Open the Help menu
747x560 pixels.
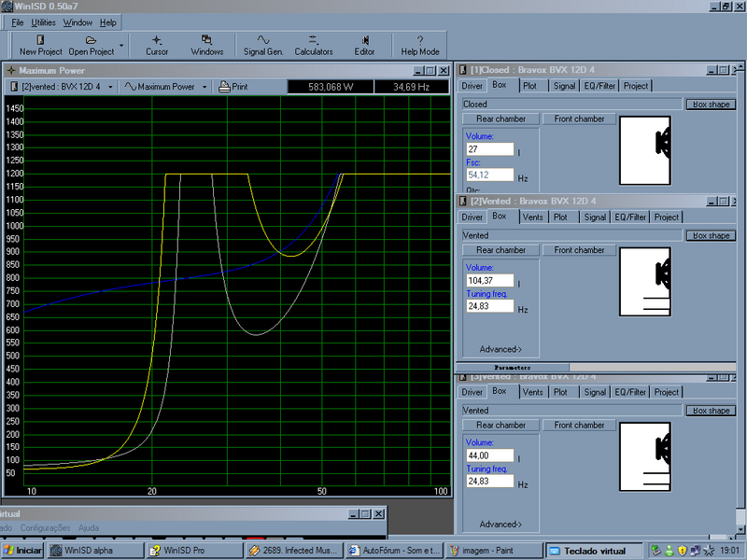(108, 22)
